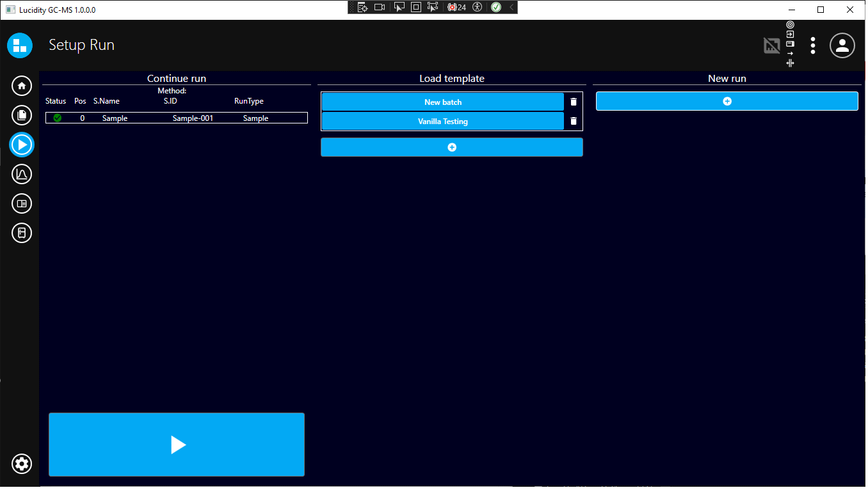Image resolution: width=868 pixels, height=490 pixels.
Task: Start the run with large play button
Action: click(x=177, y=445)
